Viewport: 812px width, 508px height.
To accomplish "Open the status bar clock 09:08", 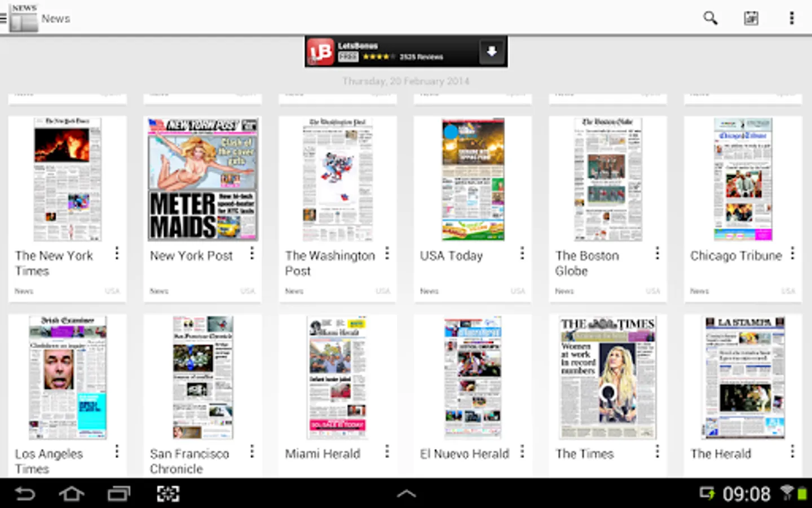I will point(746,494).
